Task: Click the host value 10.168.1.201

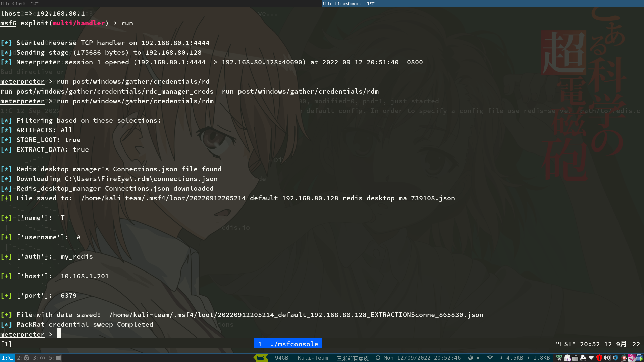Action: pos(85,276)
